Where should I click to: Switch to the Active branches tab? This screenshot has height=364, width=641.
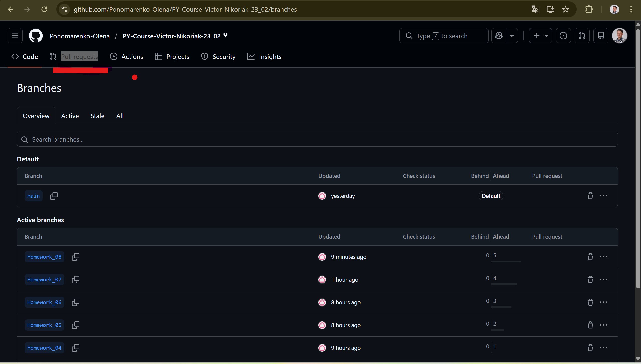(70, 116)
